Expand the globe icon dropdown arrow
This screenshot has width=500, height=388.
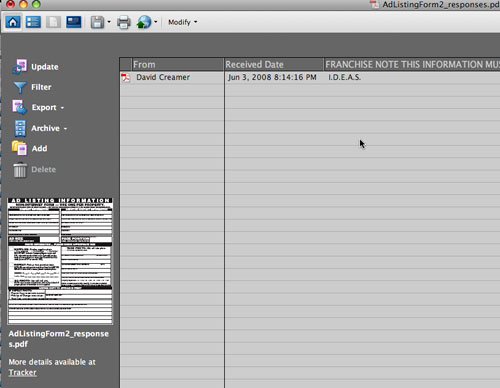click(x=155, y=22)
